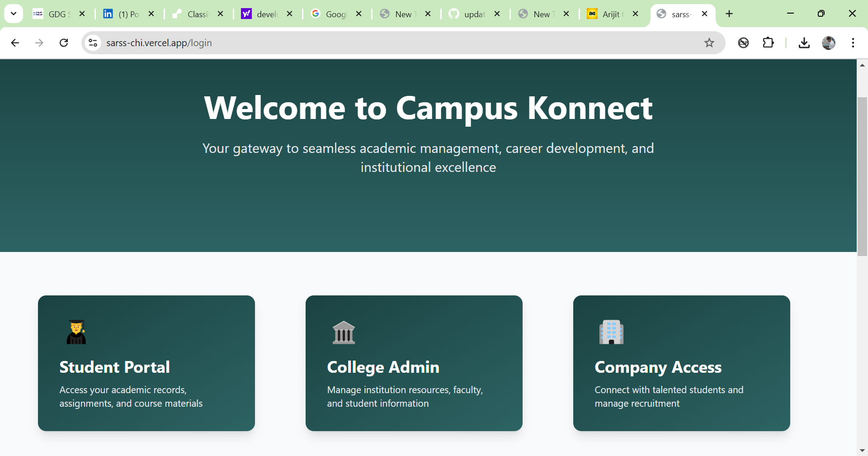
Task: Open the Student Portal card
Action: [x=146, y=363]
